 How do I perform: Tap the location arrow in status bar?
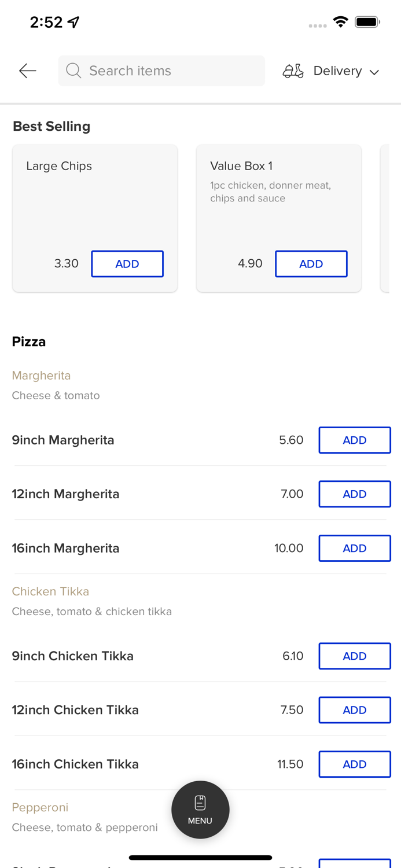click(x=73, y=22)
